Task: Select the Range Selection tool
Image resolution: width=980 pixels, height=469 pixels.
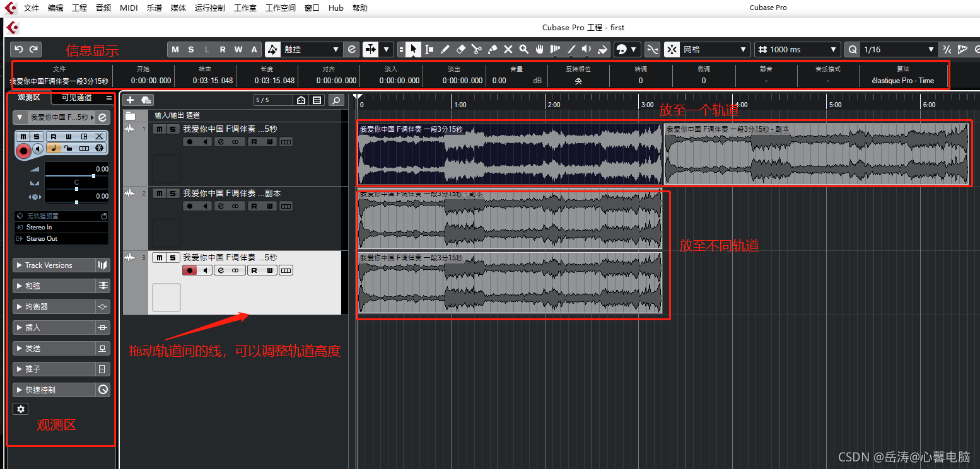Action: [x=429, y=49]
